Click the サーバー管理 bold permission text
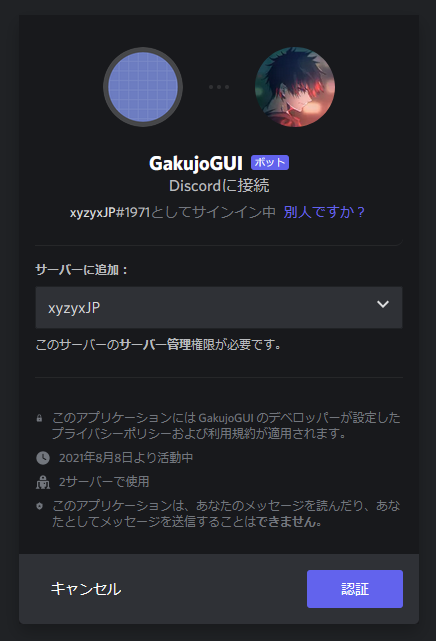The image size is (436, 641). (x=156, y=345)
